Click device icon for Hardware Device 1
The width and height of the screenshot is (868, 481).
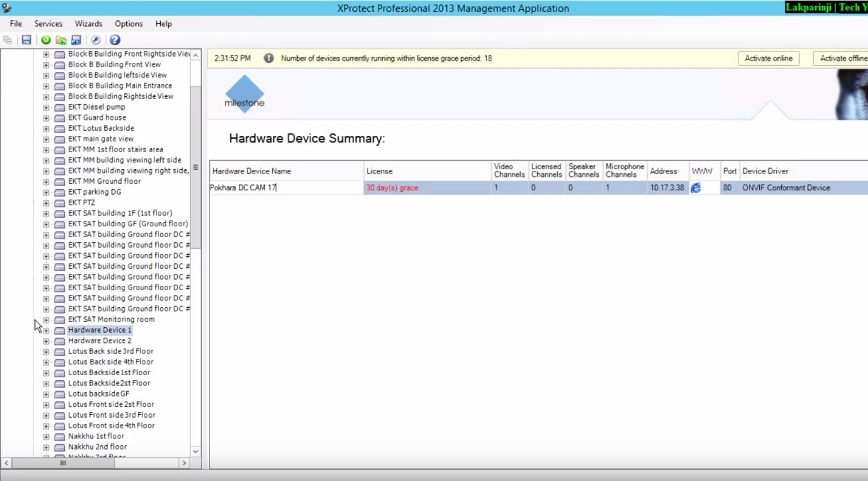pos(59,330)
